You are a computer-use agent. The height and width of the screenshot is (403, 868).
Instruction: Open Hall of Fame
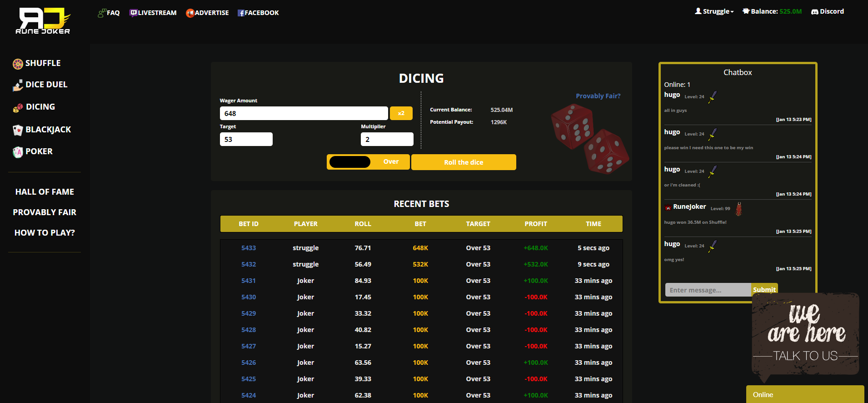pyautogui.click(x=45, y=192)
